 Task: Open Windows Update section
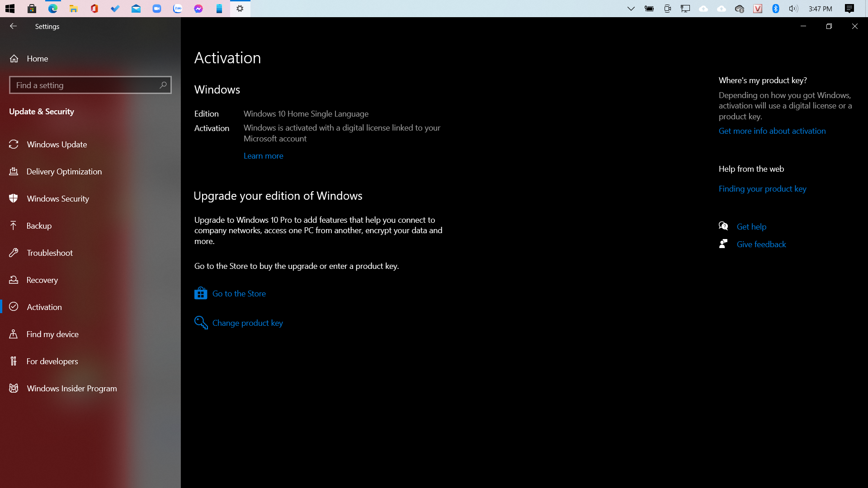90,144
